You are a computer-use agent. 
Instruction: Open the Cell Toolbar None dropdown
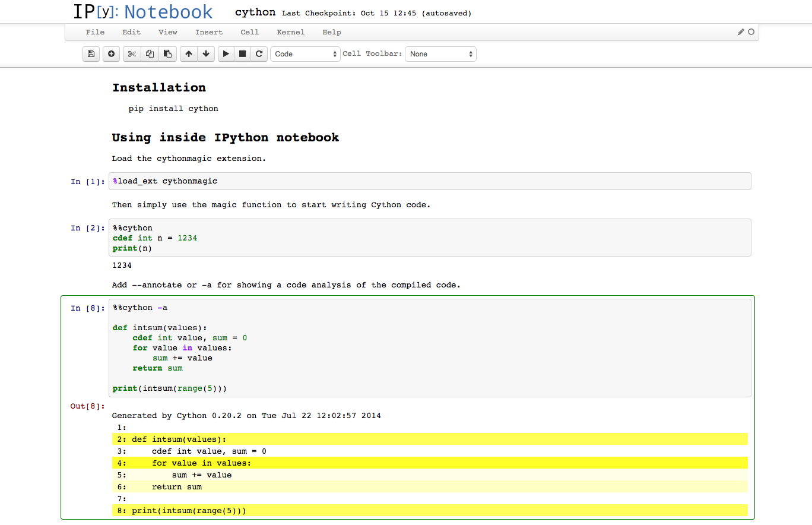point(440,54)
